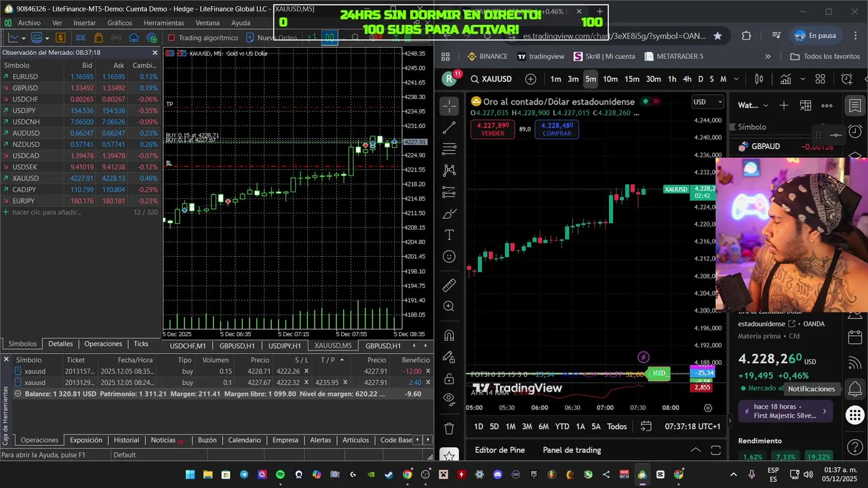The height and width of the screenshot is (488, 868).
Task: Open the MT5 market shopping bag icon
Action: pos(99,38)
